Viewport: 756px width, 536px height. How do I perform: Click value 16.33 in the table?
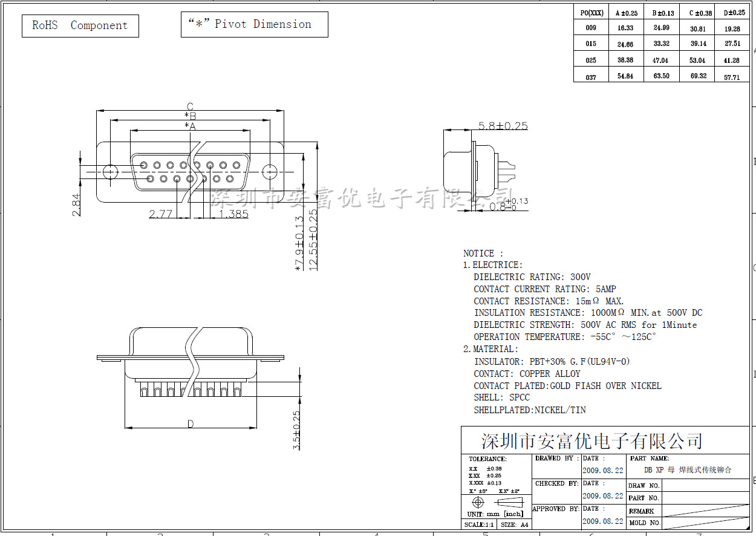pos(625,28)
